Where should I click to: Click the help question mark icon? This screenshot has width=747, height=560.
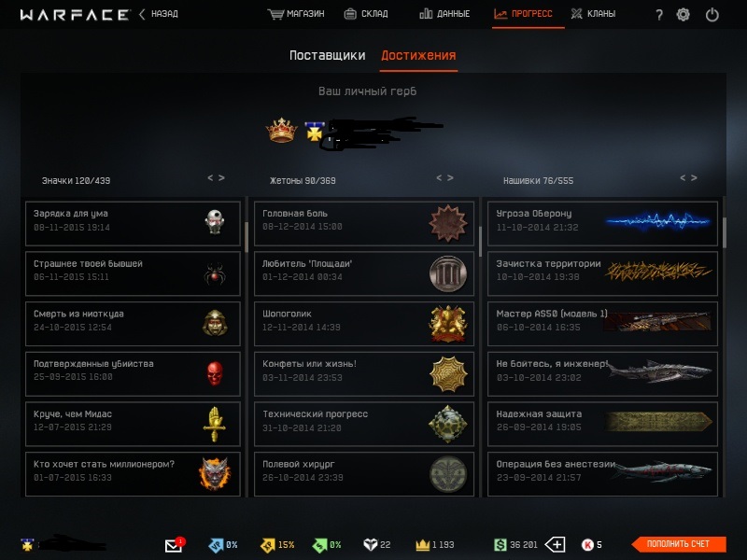(x=659, y=15)
